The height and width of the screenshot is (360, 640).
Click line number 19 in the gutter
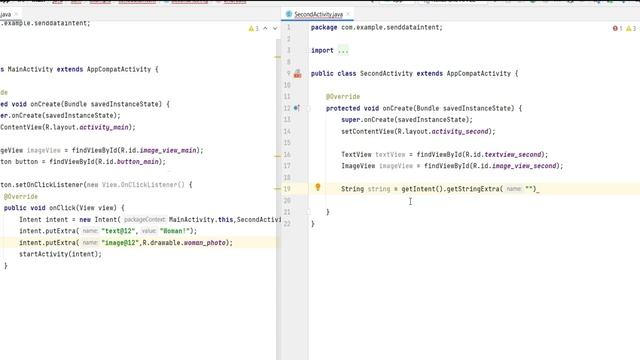coord(287,189)
